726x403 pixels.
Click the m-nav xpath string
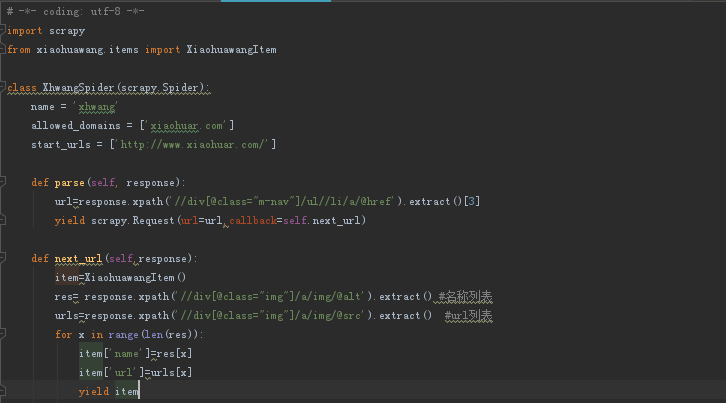pyautogui.click(x=284, y=202)
